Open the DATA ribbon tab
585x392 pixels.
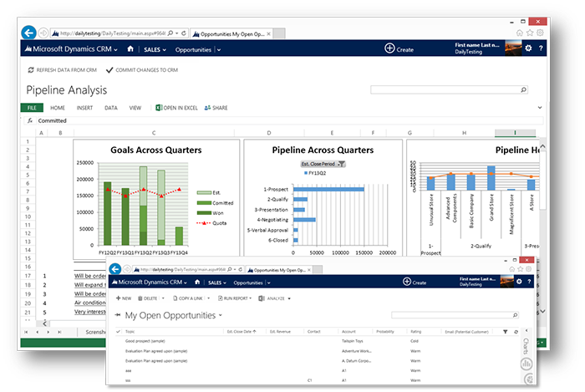click(x=111, y=108)
